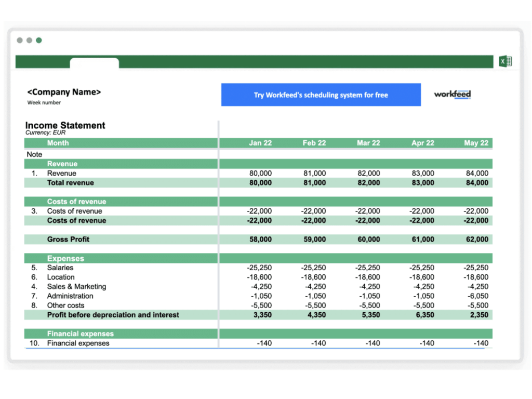Click the 'Currency: EUR' cell
This screenshot has width=532, height=399.
pos(46,133)
